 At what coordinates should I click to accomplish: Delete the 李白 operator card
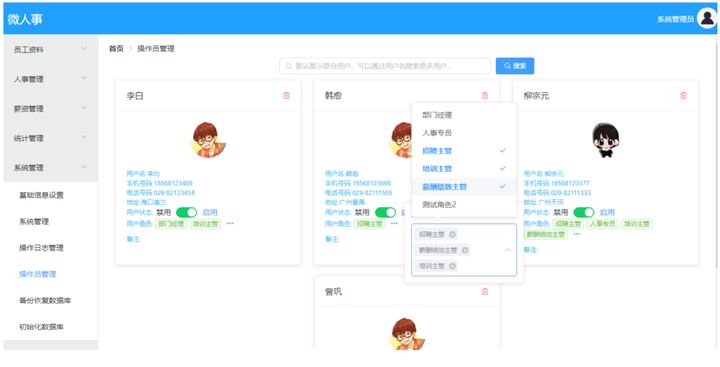[286, 96]
